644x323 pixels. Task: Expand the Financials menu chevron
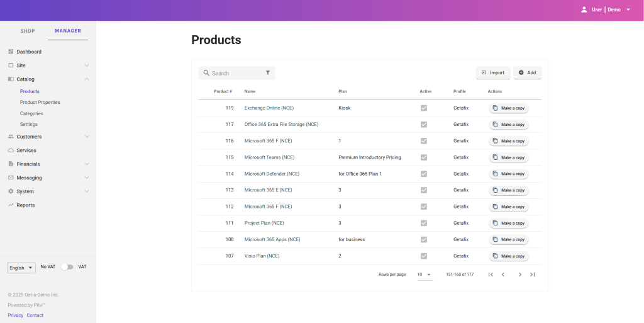click(x=87, y=164)
